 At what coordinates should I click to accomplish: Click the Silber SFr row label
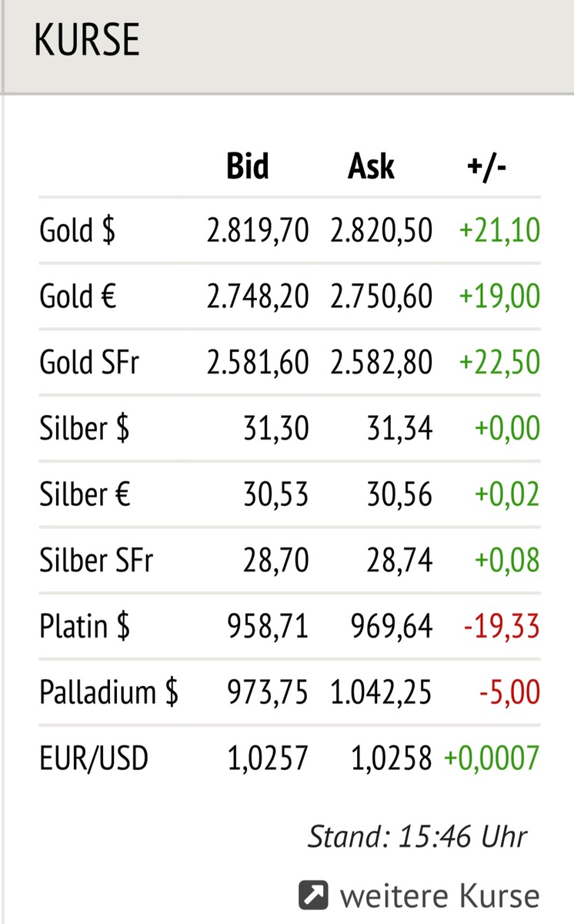(96, 561)
